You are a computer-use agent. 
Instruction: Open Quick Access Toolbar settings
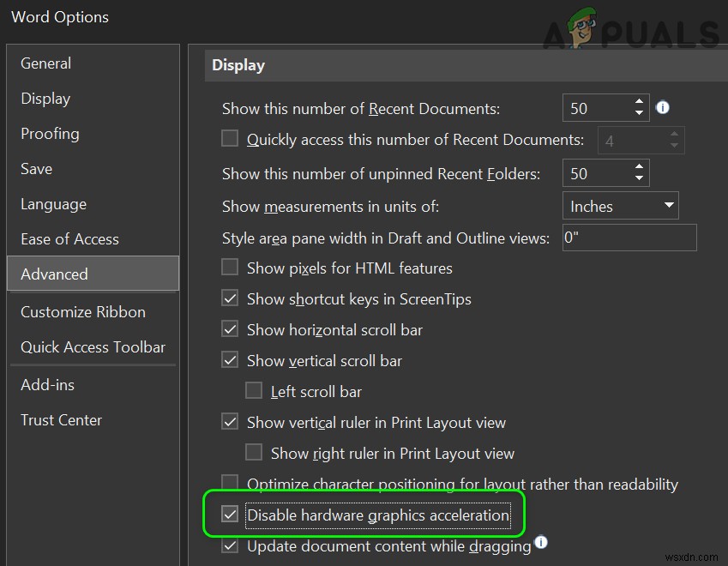point(93,347)
